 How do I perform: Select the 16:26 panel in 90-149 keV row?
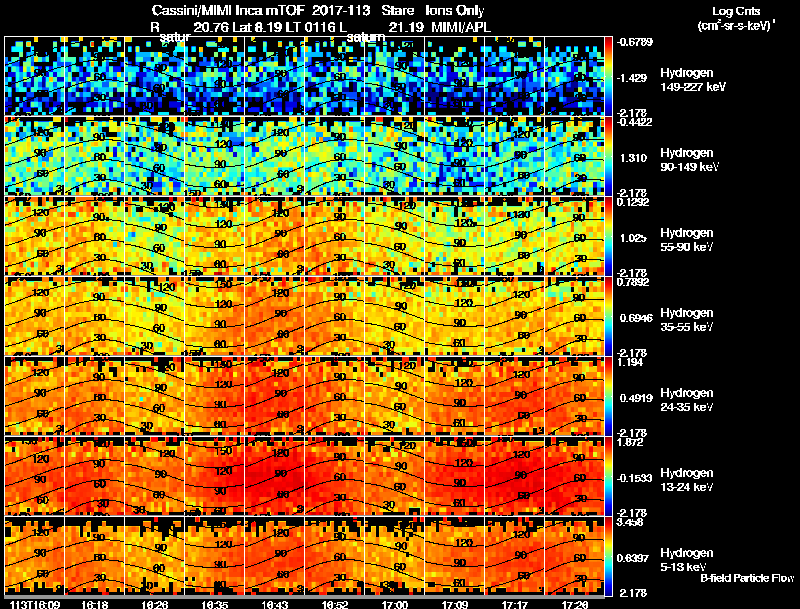tap(155, 156)
